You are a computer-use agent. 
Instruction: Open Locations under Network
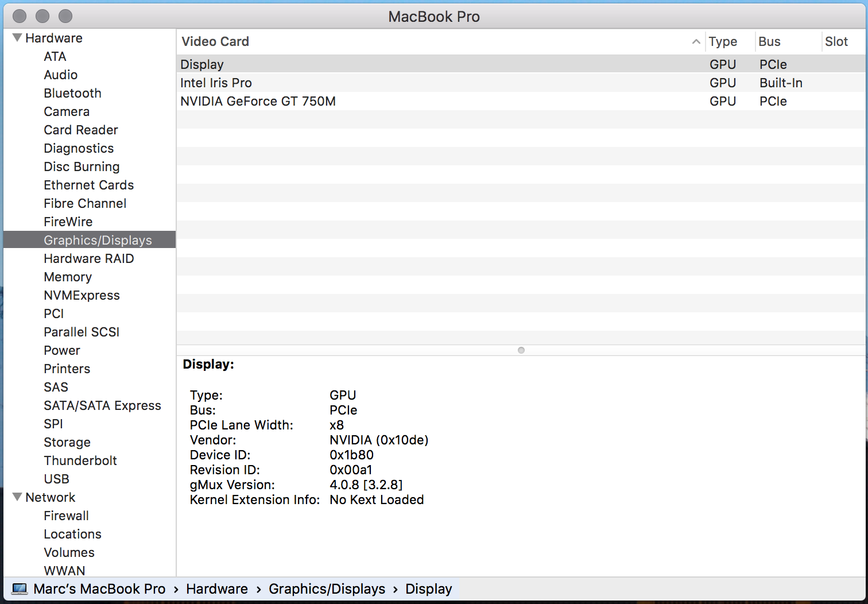pyautogui.click(x=73, y=534)
